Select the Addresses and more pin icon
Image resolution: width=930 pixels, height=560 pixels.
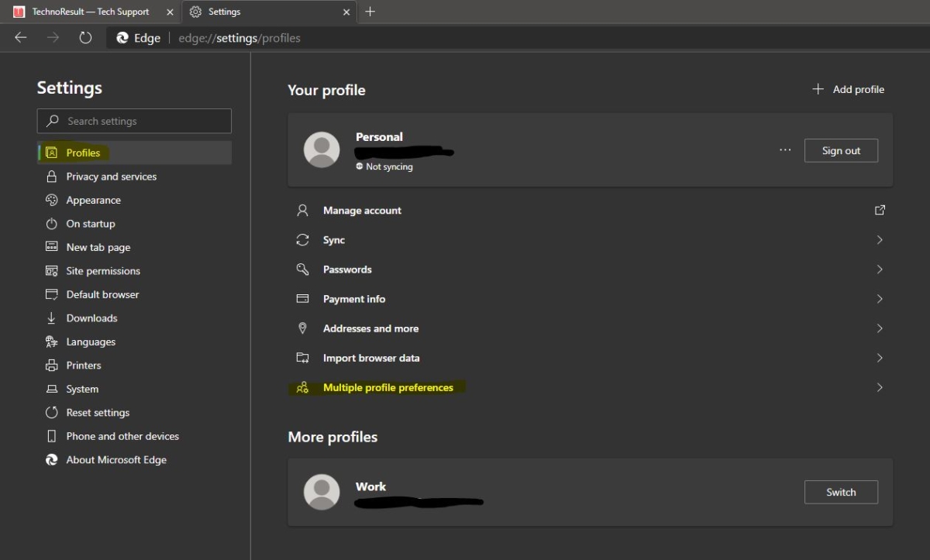click(303, 328)
